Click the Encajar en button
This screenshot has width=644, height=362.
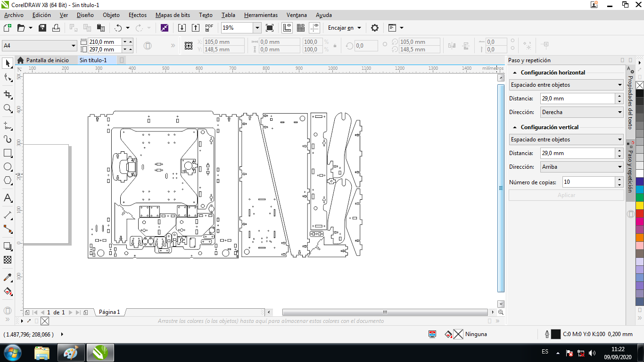344,28
